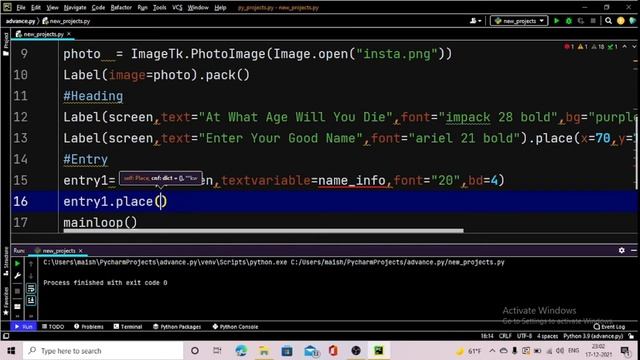Go to next highlighted problem arrow
This screenshot has width=640, height=360.
click(x=634, y=47)
